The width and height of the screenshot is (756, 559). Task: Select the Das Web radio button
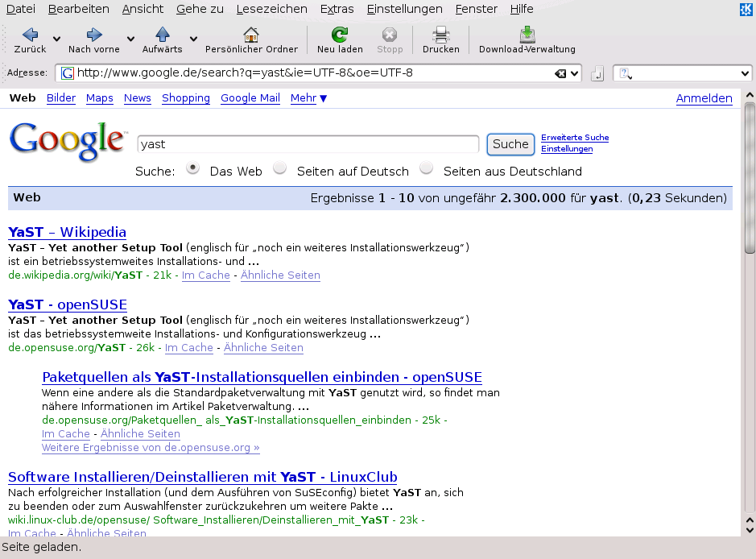click(193, 168)
